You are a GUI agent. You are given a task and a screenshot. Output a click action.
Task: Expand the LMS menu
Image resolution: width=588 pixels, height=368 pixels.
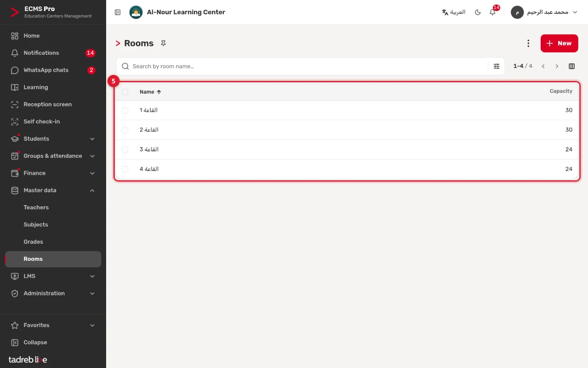pyautogui.click(x=53, y=276)
